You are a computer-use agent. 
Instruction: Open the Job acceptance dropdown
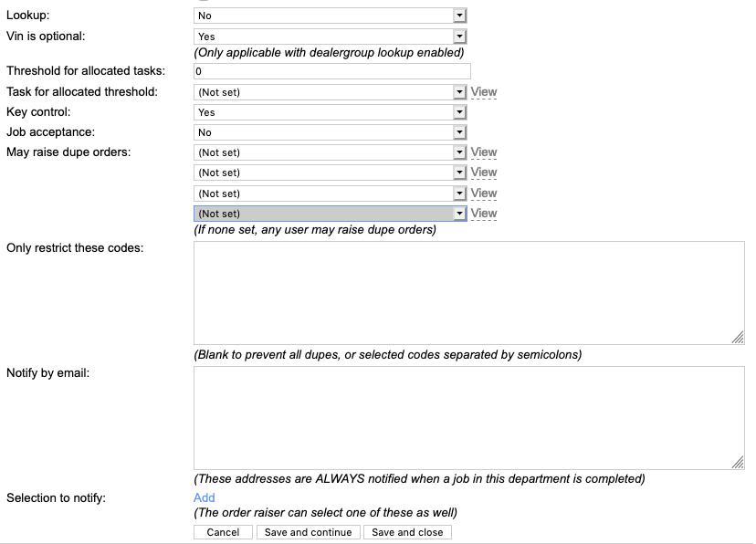pos(330,132)
